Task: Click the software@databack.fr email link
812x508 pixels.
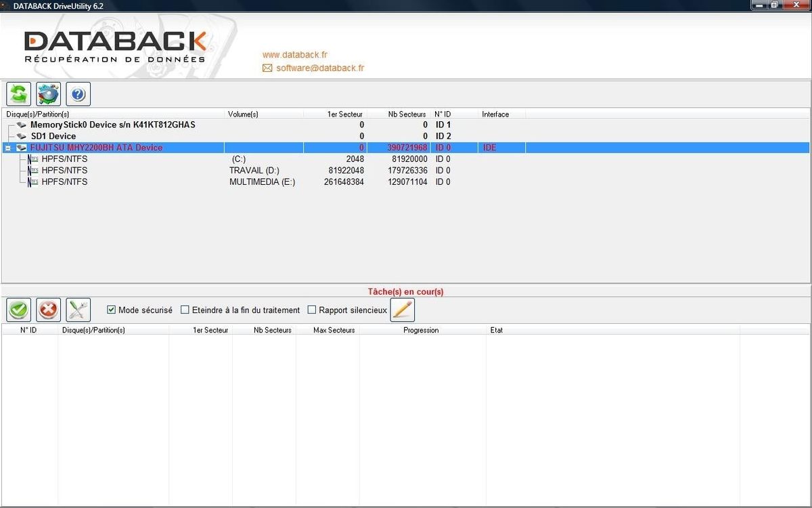Action: [x=321, y=68]
